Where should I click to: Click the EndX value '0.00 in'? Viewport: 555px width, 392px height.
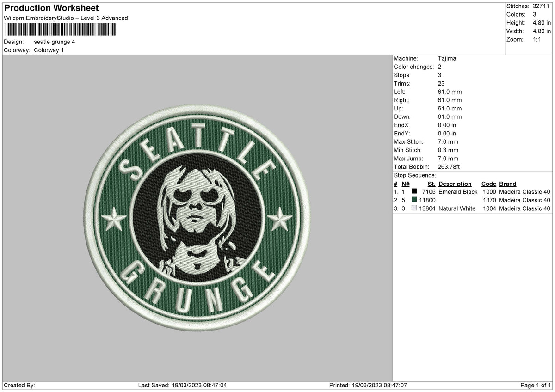coord(447,125)
